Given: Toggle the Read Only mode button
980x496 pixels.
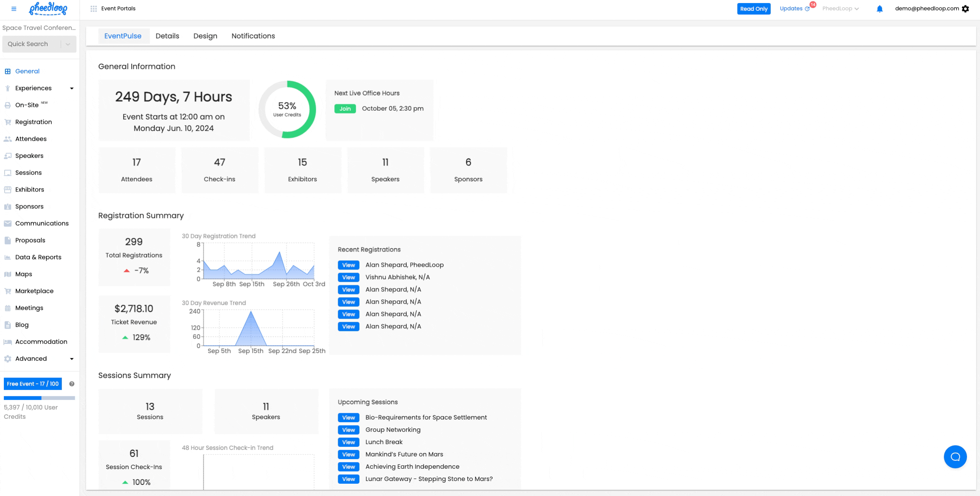Looking at the screenshot, I should 753,9.
